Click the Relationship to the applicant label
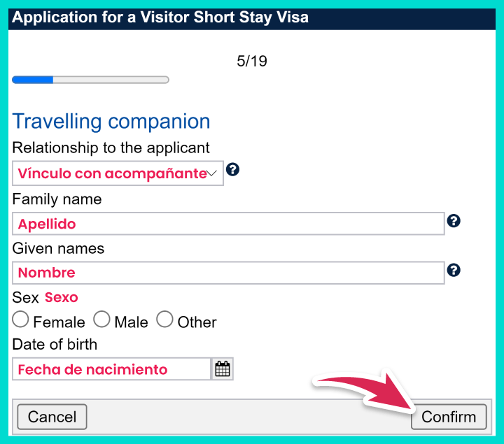Image resolution: width=504 pixels, height=444 pixels. 111,148
